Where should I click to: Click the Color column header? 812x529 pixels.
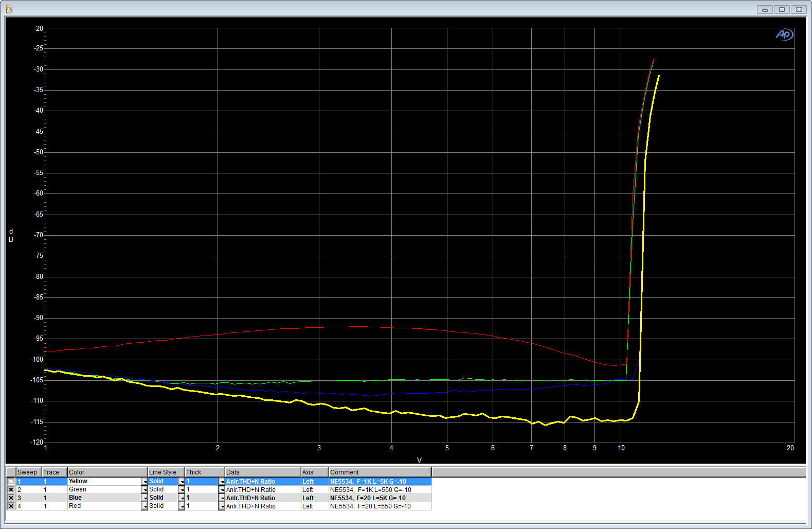107,472
